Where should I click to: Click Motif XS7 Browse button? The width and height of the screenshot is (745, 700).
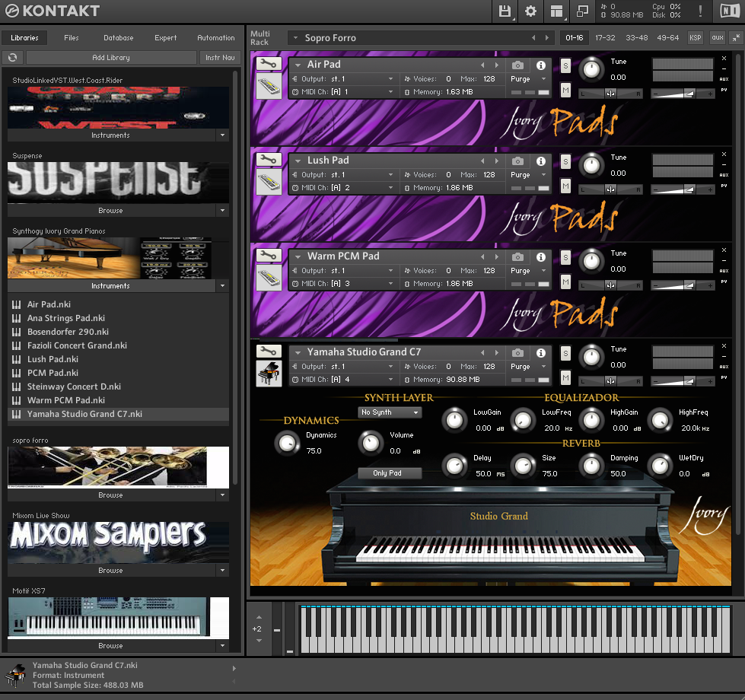coord(110,646)
